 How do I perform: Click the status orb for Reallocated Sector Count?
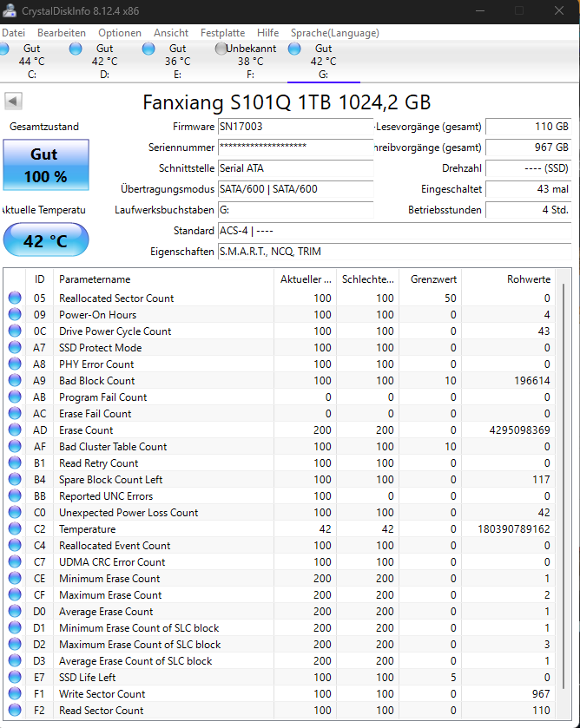pyautogui.click(x=15, y=298)
